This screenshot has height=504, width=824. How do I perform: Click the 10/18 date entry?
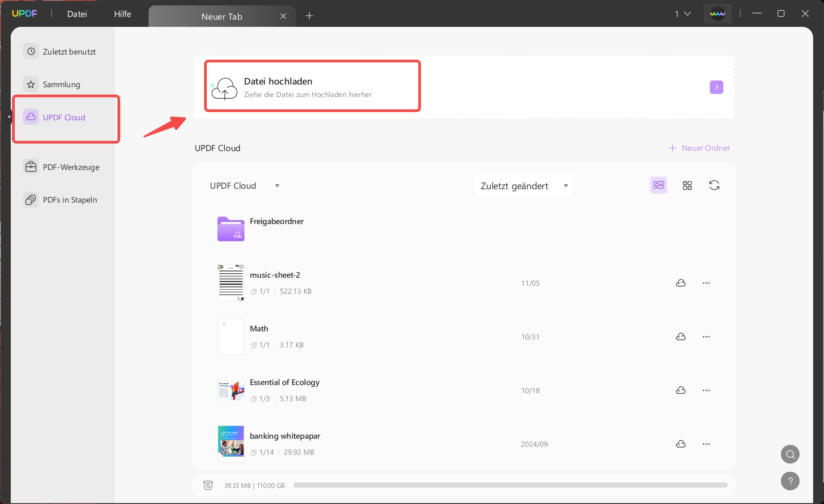click(x=530, y=390)
